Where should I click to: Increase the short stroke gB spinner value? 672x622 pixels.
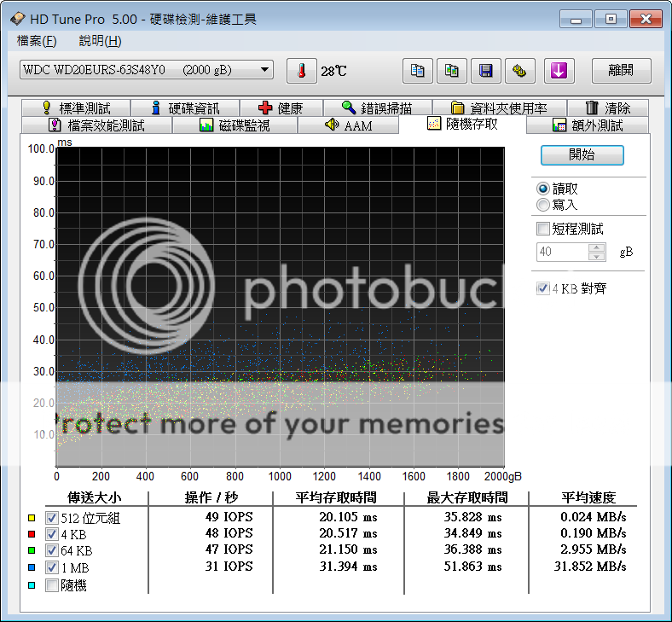pos(597,247)
